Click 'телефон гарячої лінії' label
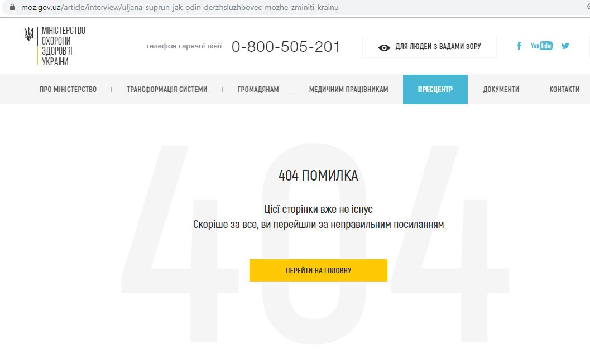This screenshot has width=590, height=364. [x=184, y=46]
